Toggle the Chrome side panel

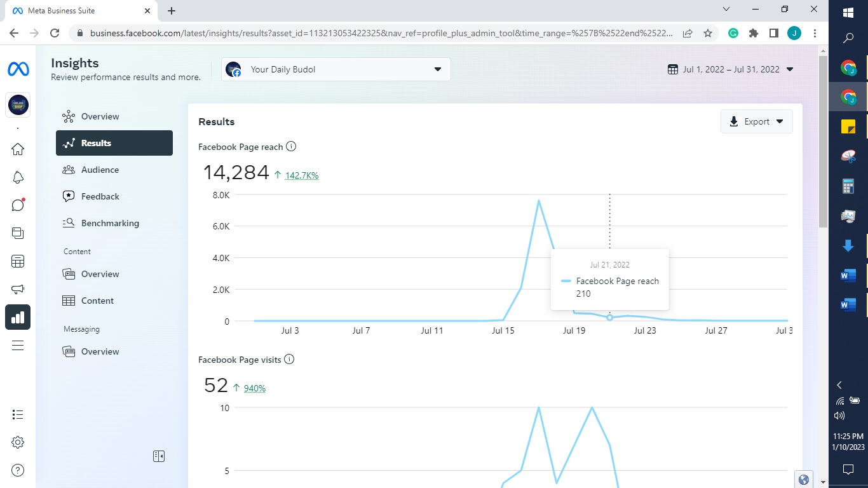point(774,33)
